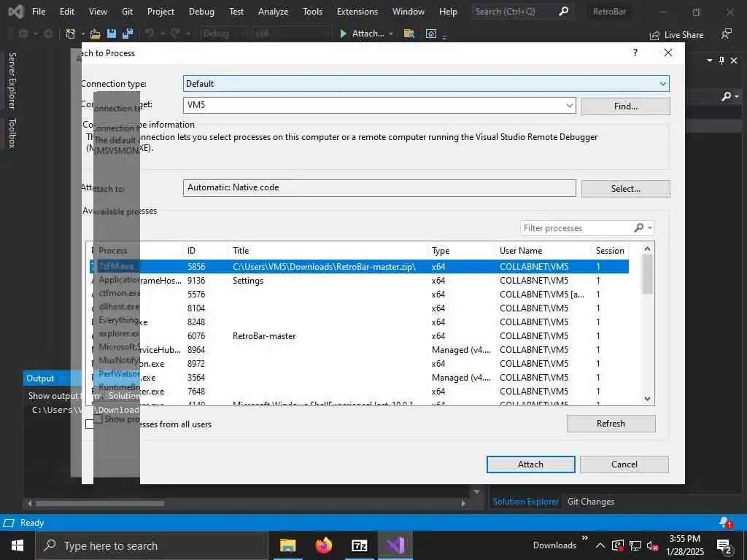Viewport: 747px width, 560px height.
Task: Click the magnifier icon in top search box
Action: tap(564, 11)
